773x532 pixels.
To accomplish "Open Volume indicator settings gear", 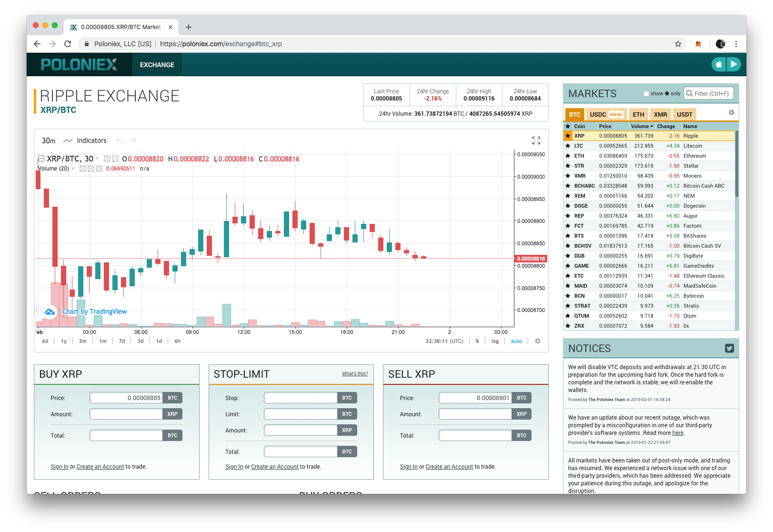I will pos(91,169).
